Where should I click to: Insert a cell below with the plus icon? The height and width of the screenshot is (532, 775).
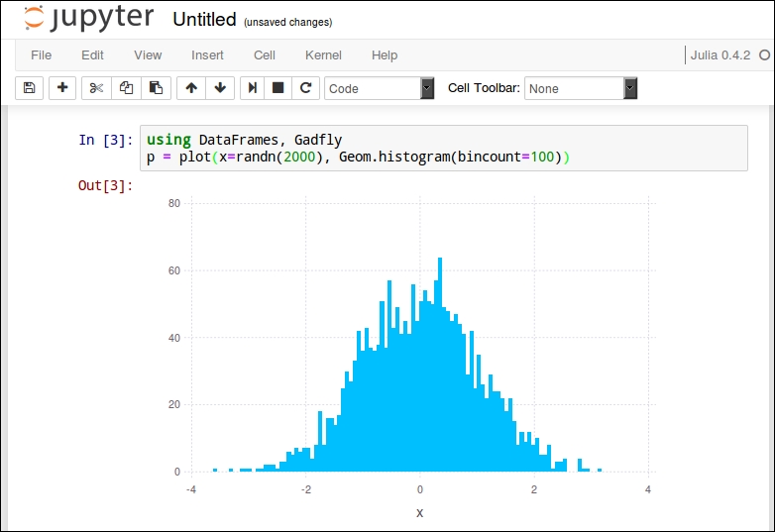point(62,88)
